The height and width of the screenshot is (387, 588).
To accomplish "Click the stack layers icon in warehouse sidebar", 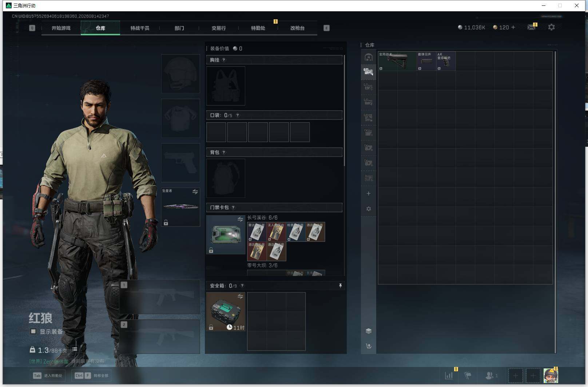I will 369,331.
